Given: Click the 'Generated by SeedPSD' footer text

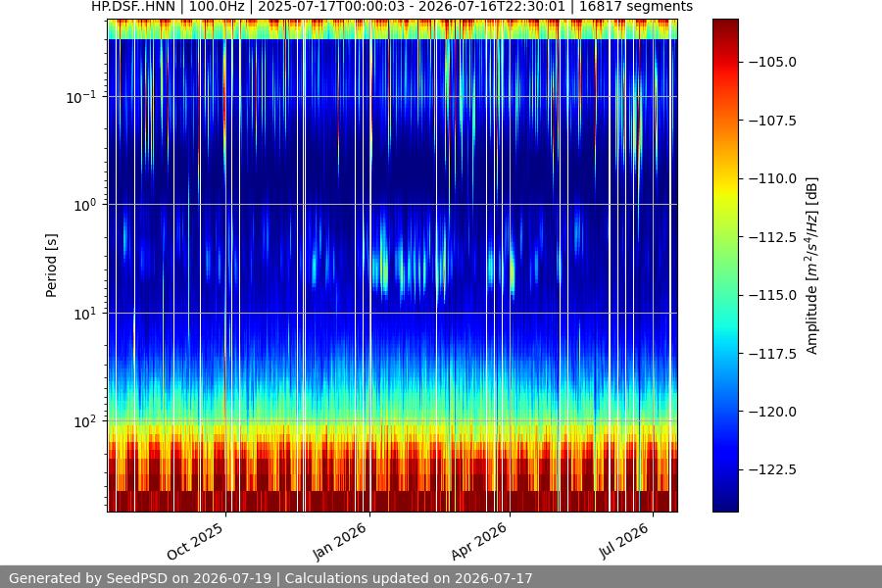Looking at the screenshot, I should [270, 578].
